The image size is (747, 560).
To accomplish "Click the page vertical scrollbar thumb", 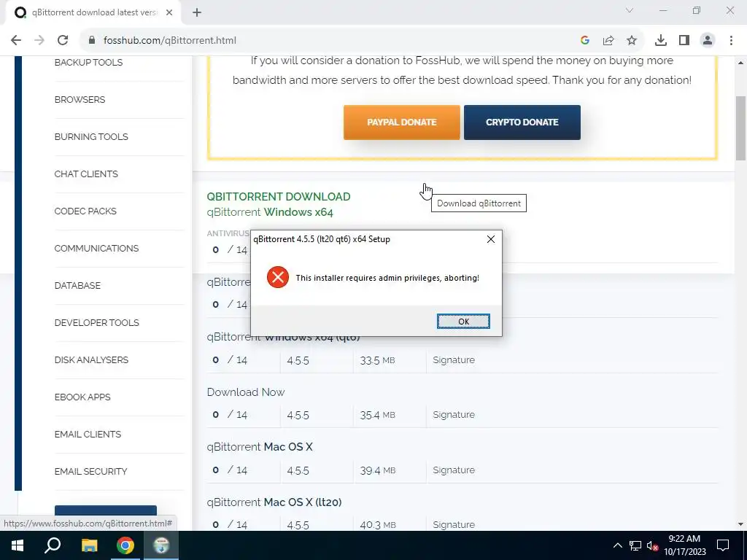I will (740, 128).
